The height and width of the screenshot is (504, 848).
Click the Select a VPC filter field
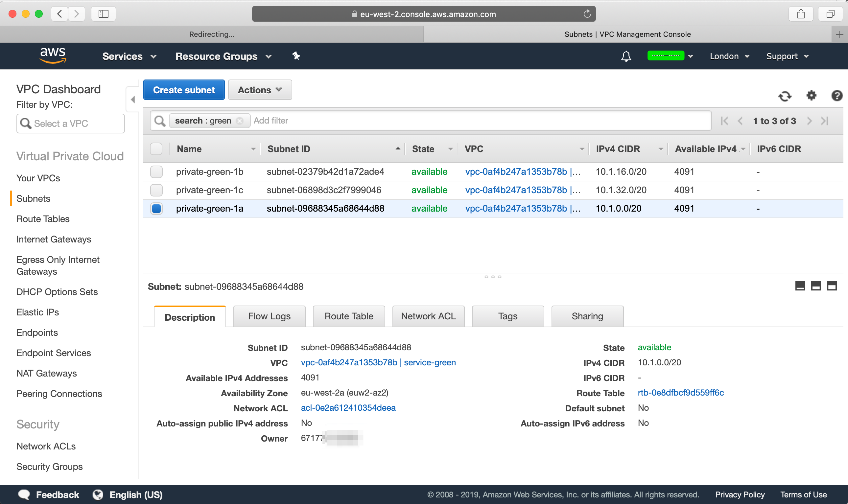click(71, 123)
